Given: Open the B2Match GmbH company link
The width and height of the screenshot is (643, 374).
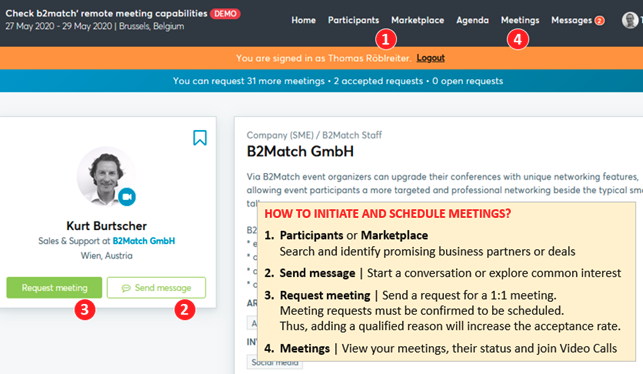Looking at the screenshot, I should click(144, 241).
